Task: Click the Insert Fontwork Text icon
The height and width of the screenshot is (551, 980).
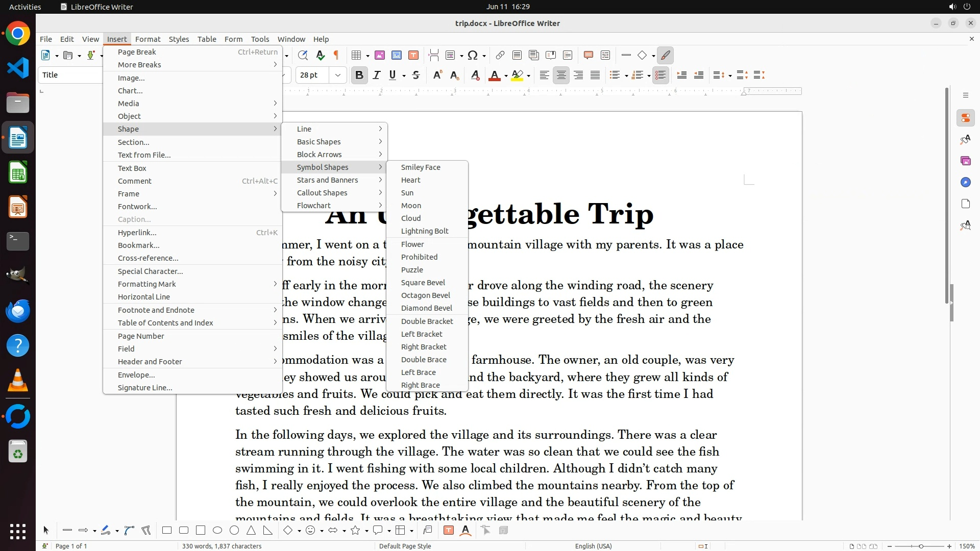Action: (x=465, y=531)
